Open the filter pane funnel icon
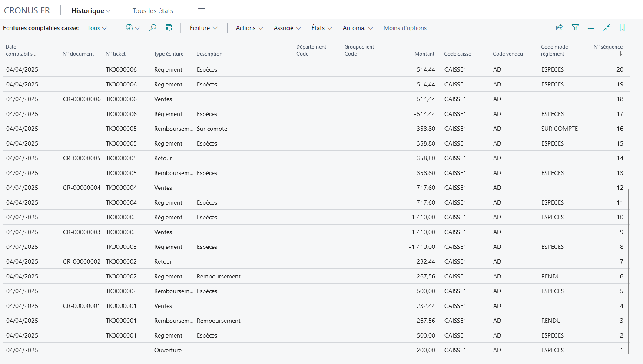 [x=575, y=27]
